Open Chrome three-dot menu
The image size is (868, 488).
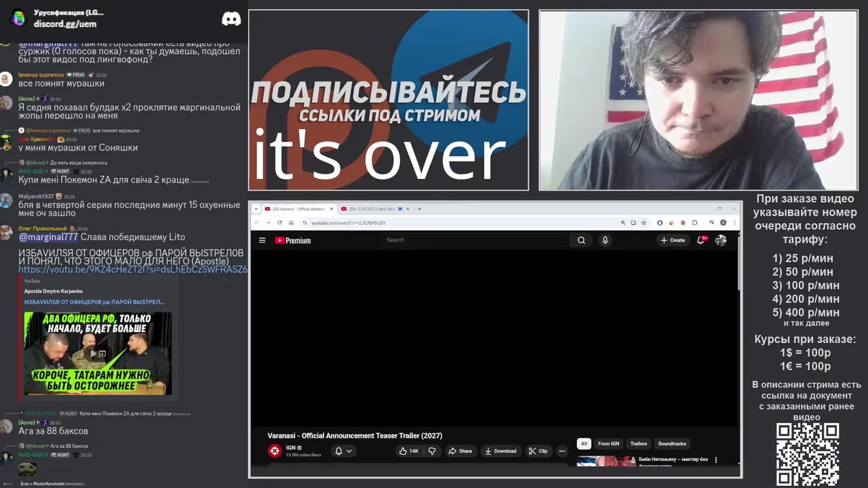734,222
